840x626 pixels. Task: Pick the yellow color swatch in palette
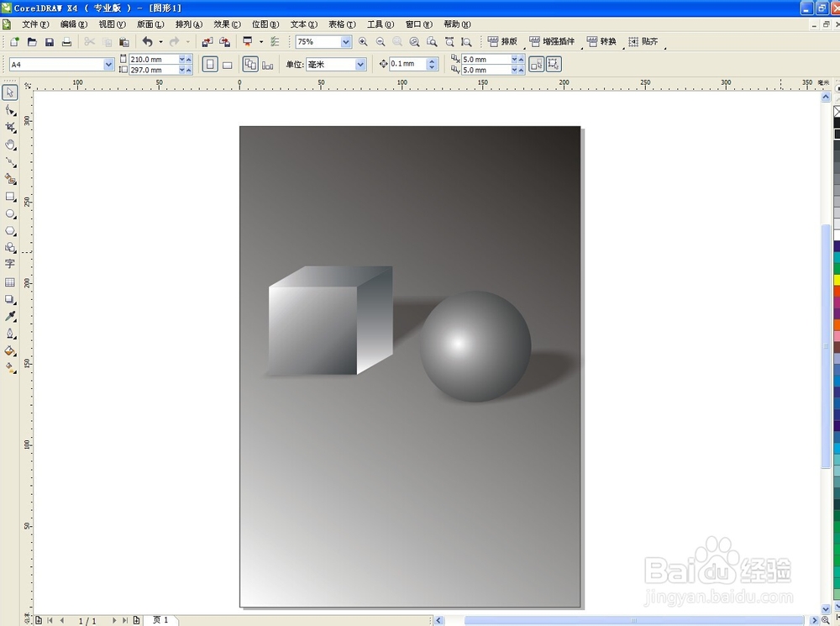tap(837, 281)
